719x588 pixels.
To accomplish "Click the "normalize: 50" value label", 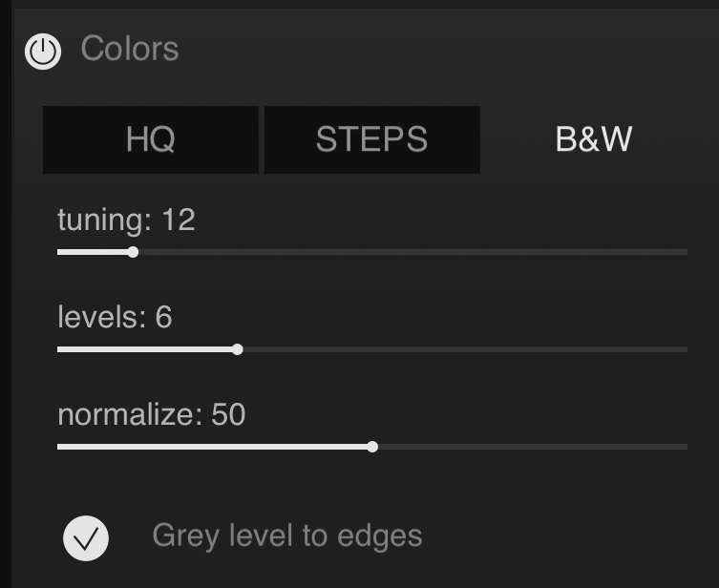I will 151,414.
